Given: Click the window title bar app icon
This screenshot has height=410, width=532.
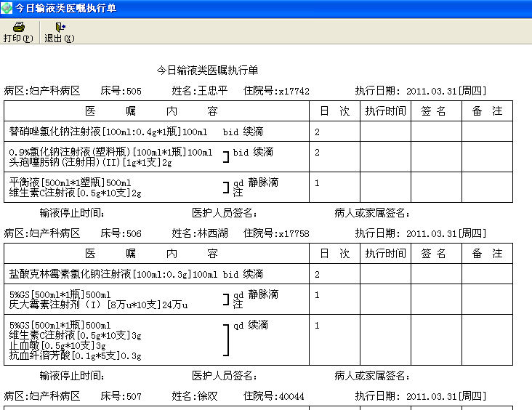Looking at the screenshot, I should click(x=6, y=8).
